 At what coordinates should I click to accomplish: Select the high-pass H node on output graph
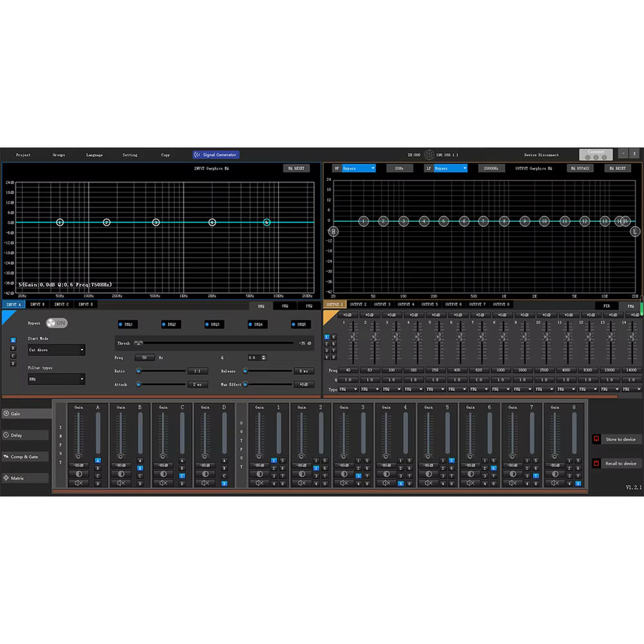[x=333, y=232]
